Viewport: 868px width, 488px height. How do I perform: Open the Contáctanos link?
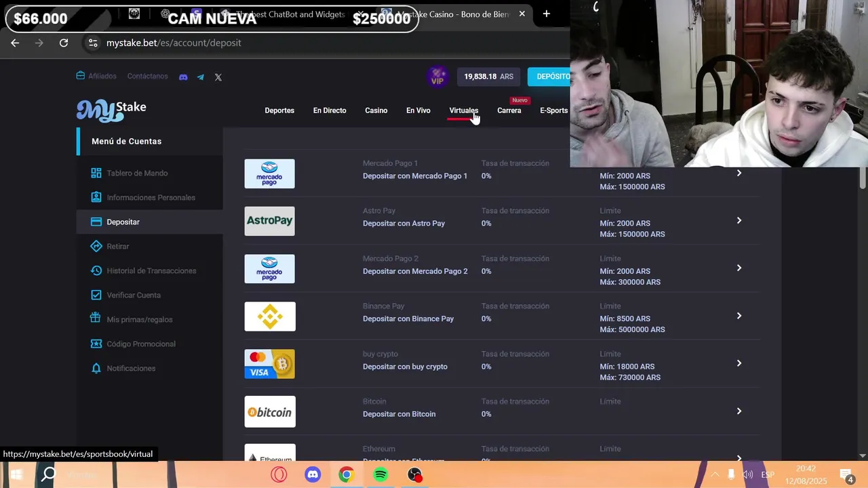[148, 76]
